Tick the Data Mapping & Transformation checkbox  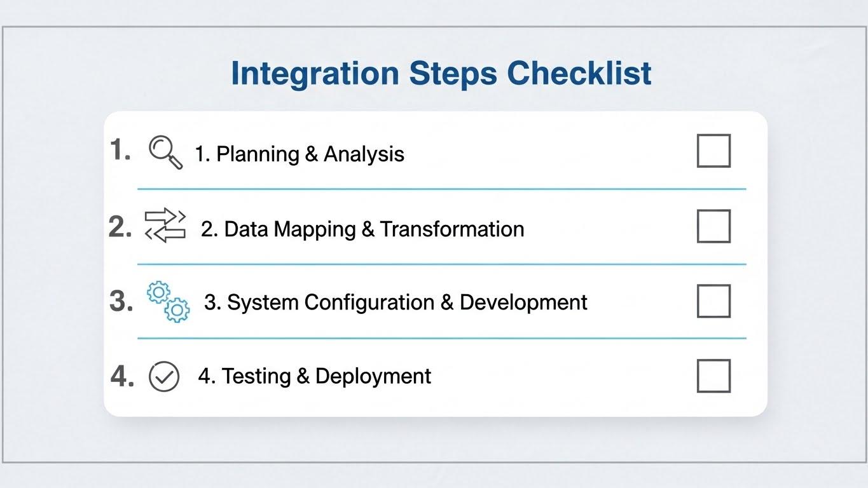713,226
